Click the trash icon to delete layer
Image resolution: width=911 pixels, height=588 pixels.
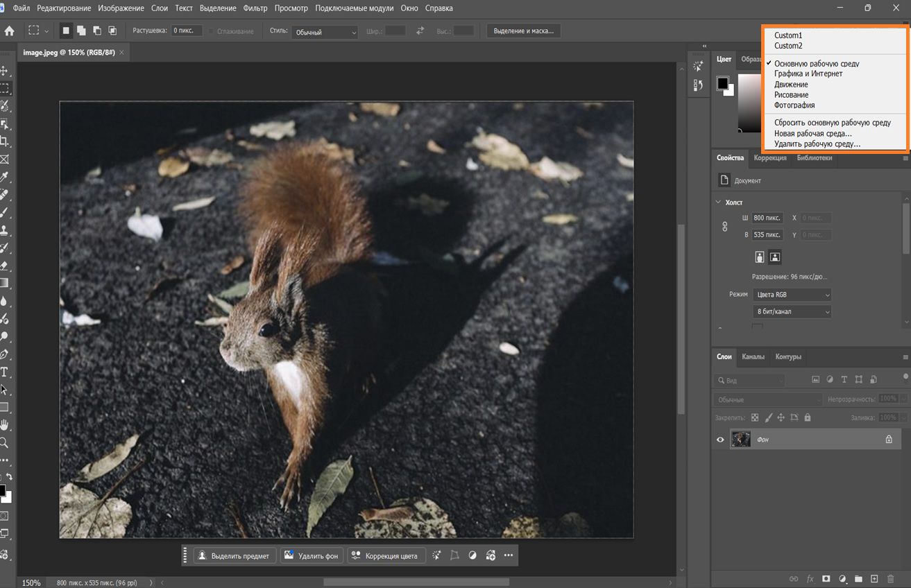tap(891, 578)
